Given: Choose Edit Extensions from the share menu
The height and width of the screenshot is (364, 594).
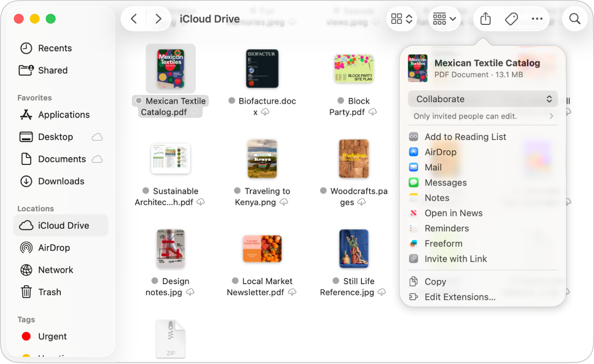Looking at the screenshot, I should click(460, 297).
